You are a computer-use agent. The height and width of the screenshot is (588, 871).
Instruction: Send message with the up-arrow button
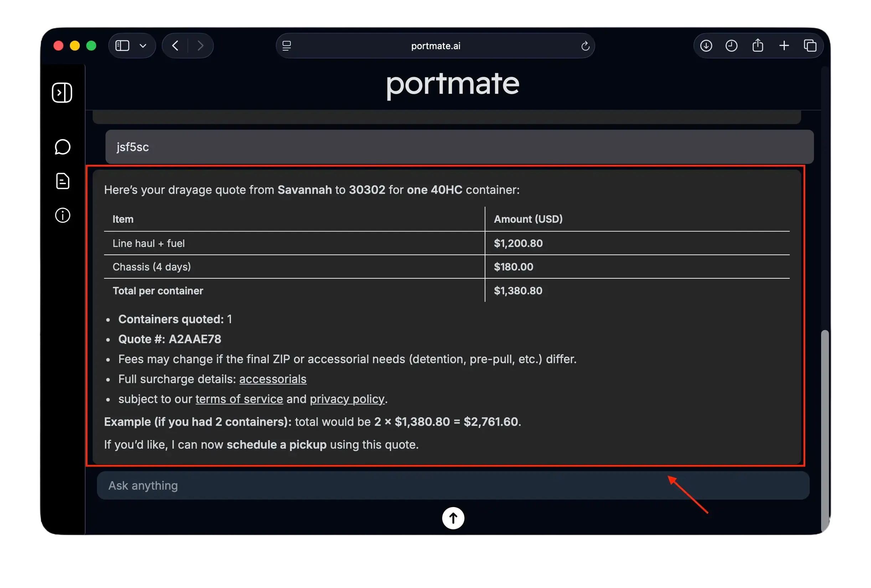tap(453, 518)
